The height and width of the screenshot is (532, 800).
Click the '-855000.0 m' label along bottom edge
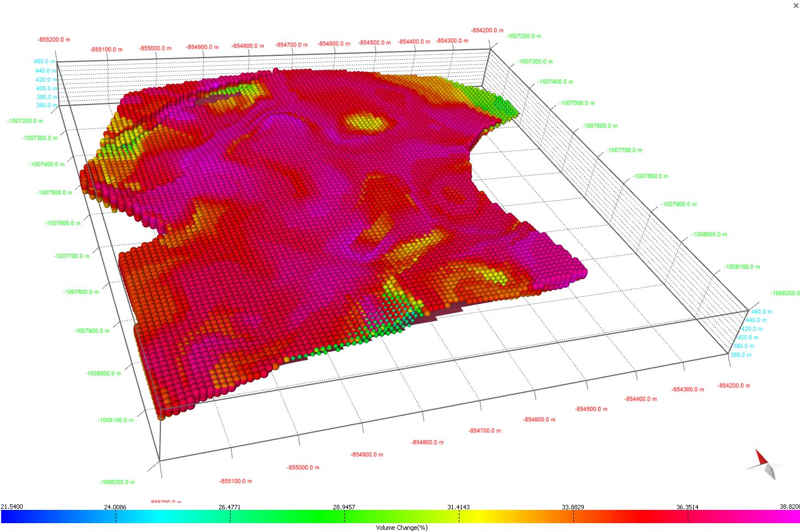coord(303,467)
